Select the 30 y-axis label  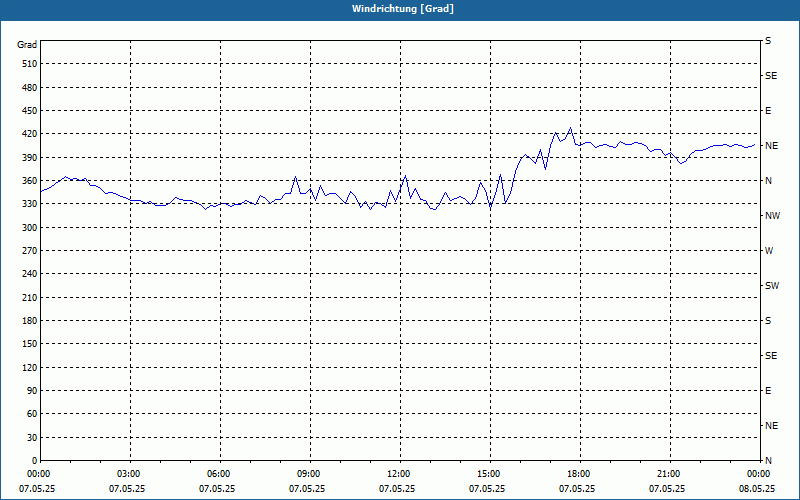(x=32, y=438)
